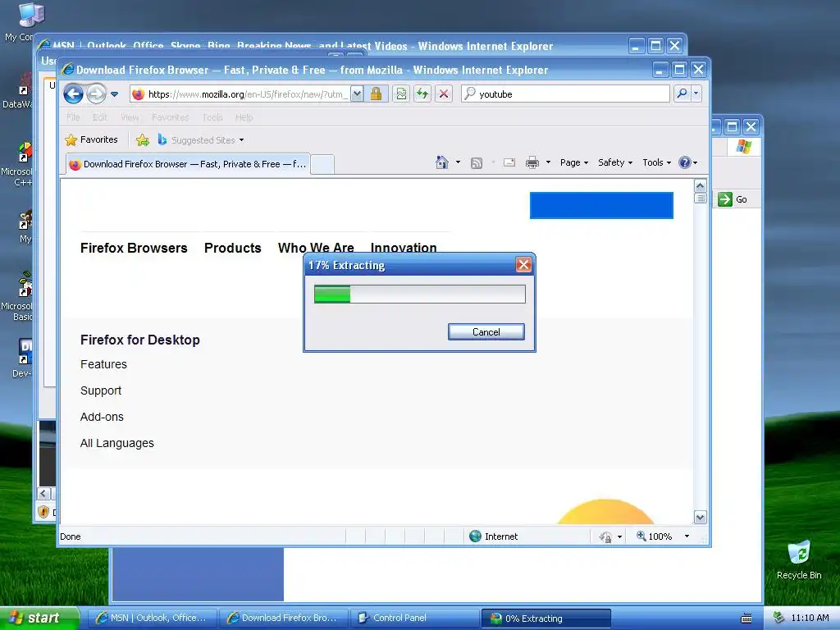Click the green Refresh icon

422,94
